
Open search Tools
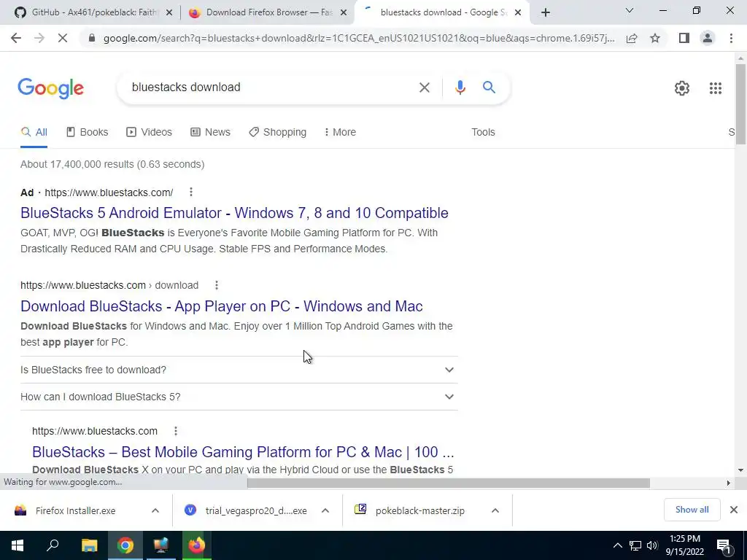(483, 132)
